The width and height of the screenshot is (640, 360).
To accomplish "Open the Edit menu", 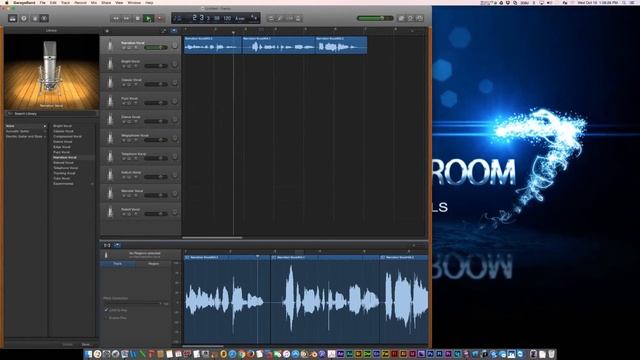I will [53, 2].
